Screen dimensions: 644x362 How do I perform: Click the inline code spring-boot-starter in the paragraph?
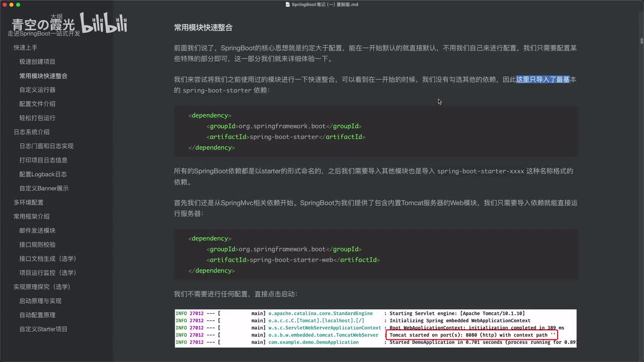click(217, 90)
